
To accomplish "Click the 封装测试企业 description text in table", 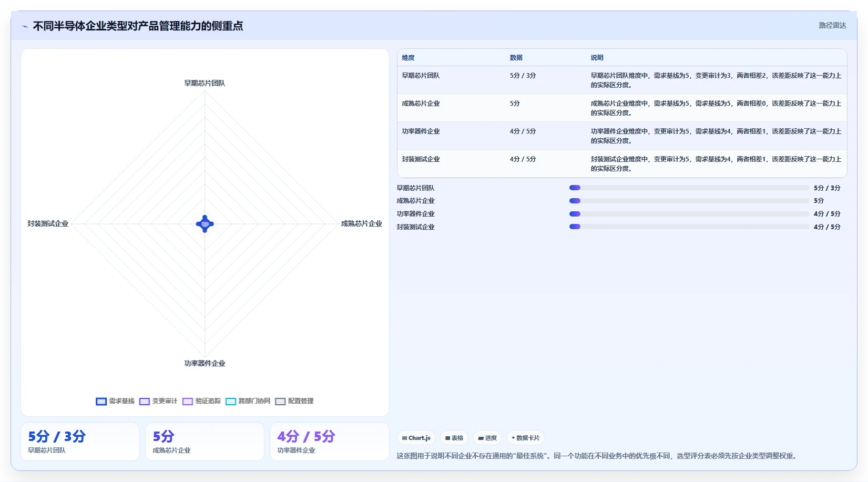I will tap(716, 164).
